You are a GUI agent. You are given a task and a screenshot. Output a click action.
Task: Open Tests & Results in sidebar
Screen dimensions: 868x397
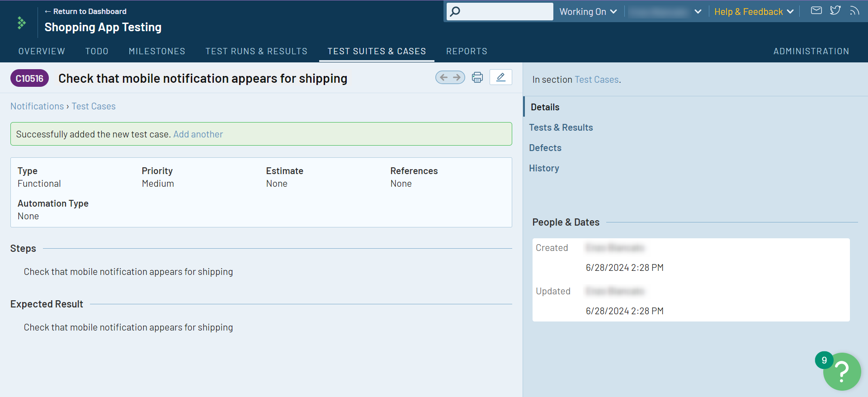coord(561,128)
